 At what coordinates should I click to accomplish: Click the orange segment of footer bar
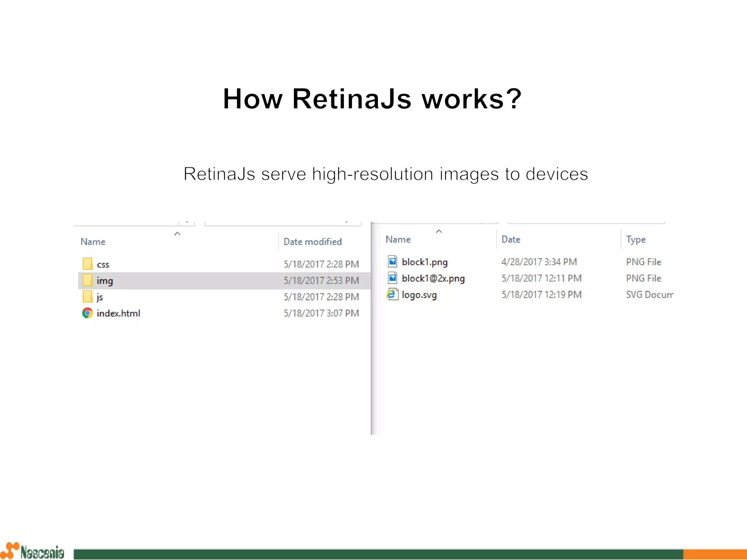point(714,554)
